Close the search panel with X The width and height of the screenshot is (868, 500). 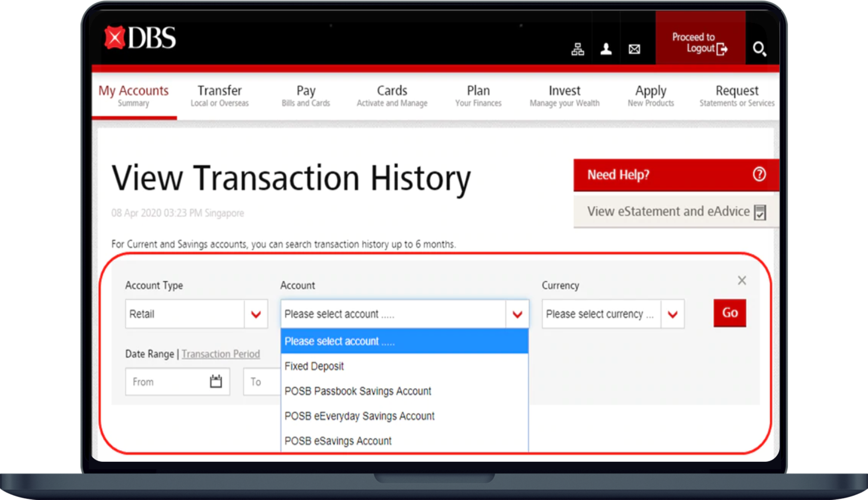[x=742, y=280]
